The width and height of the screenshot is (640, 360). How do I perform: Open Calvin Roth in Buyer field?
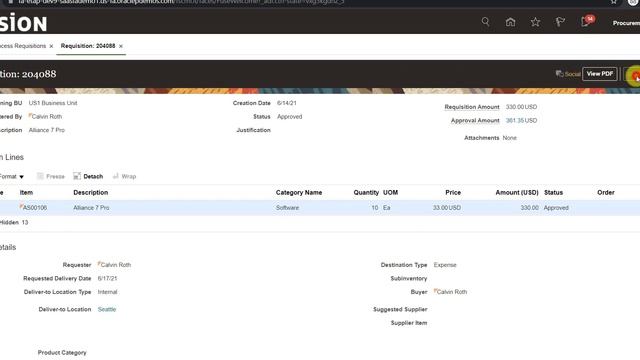451,292
